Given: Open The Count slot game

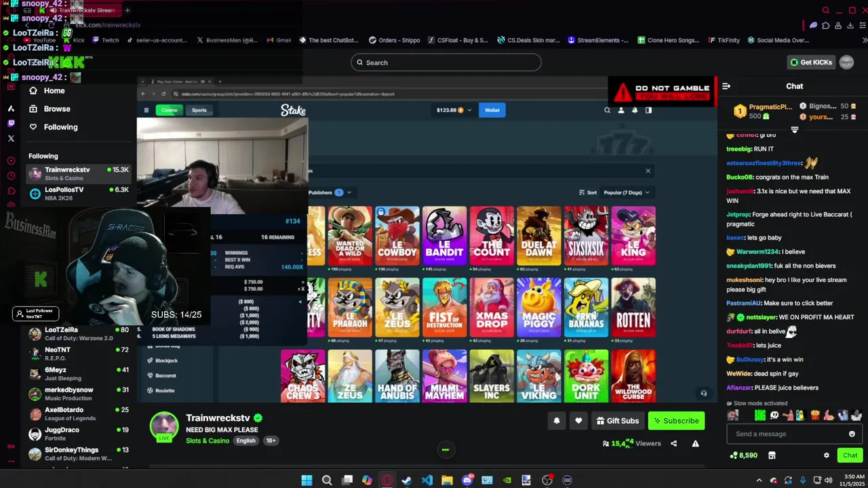Looking at the screenshot, I should point(492,236).
